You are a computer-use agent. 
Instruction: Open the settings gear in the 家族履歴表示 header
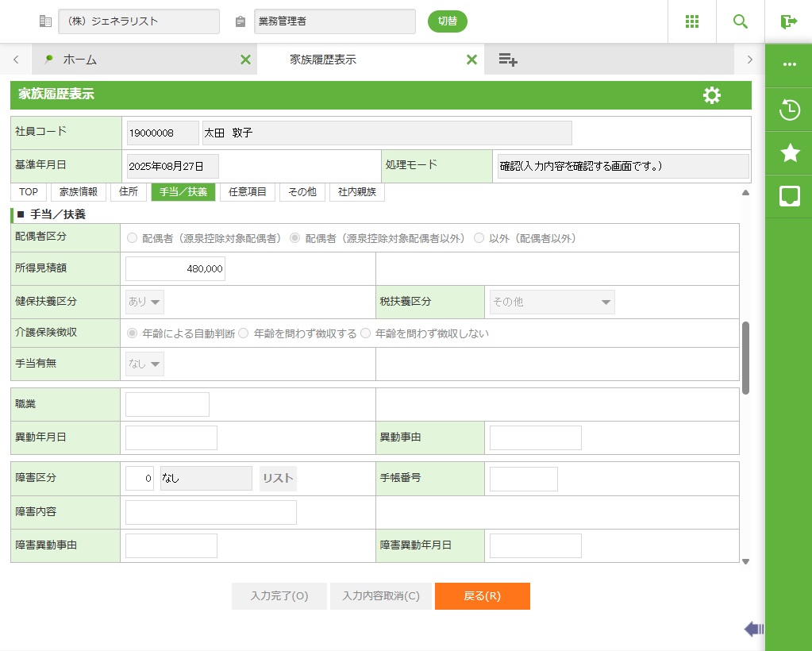712,95
